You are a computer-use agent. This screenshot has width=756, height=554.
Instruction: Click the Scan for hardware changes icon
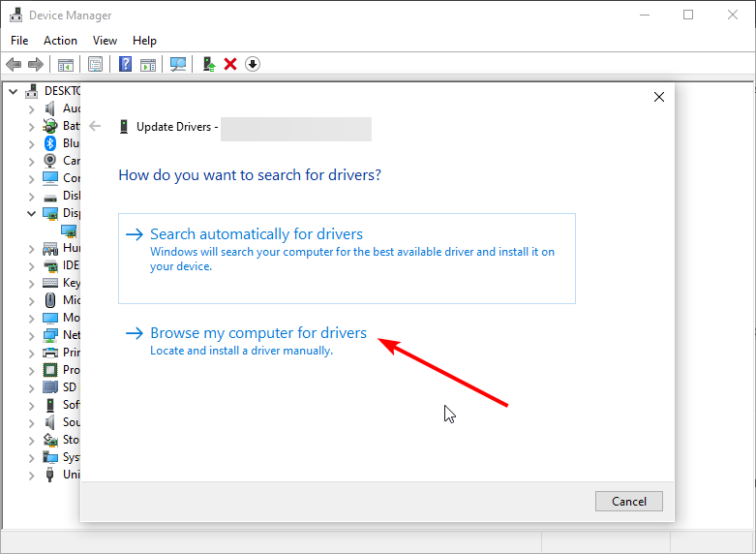click(178, 64)
